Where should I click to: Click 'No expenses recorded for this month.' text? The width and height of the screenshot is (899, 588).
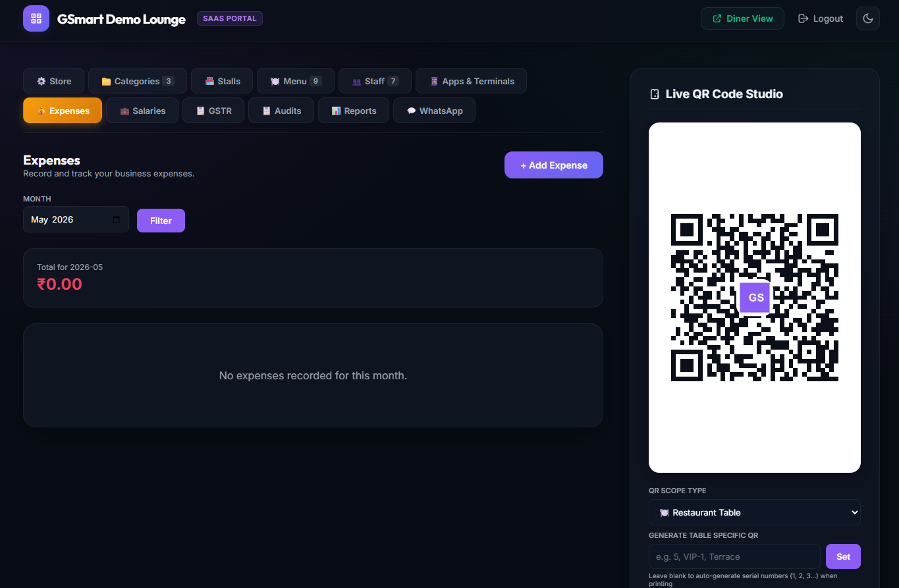[x=313, y=375]
